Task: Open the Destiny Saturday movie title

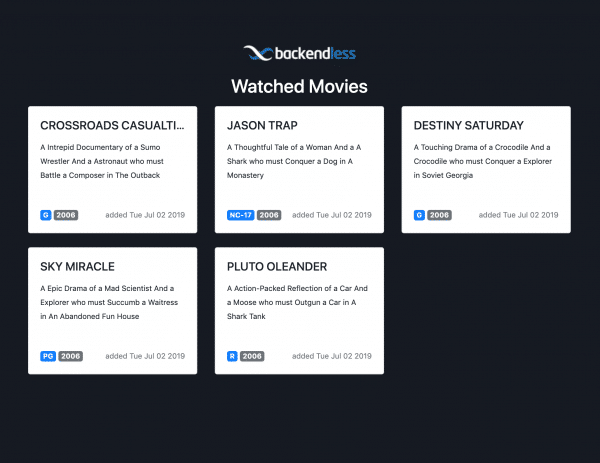Action: click(x=469, y=126)
